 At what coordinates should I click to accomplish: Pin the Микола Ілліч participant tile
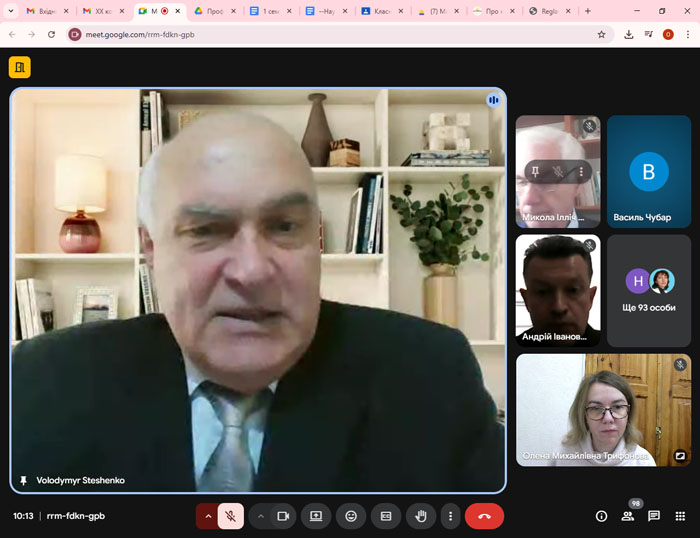(x=534, y=172)
